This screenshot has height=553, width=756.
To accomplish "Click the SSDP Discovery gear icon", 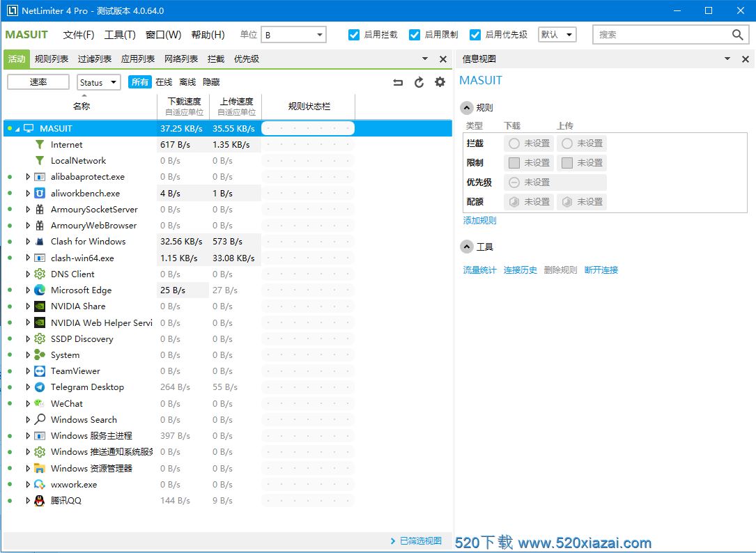I will [x=40, y=338].
